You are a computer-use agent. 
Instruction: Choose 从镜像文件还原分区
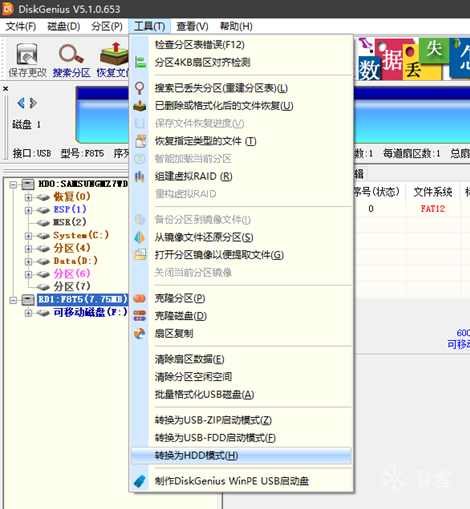pyautogui.click(x=241, y=237)
